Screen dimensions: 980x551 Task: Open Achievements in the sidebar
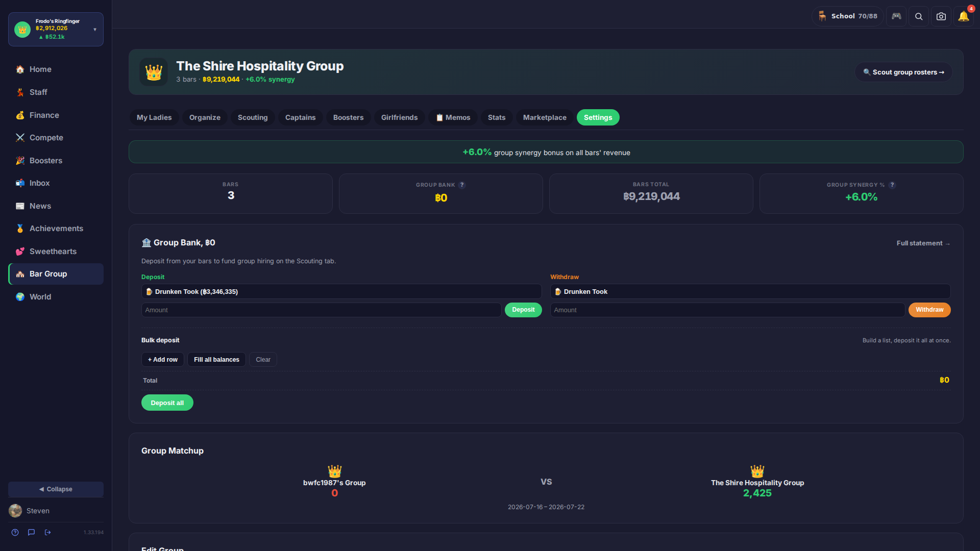coord(56,229)
